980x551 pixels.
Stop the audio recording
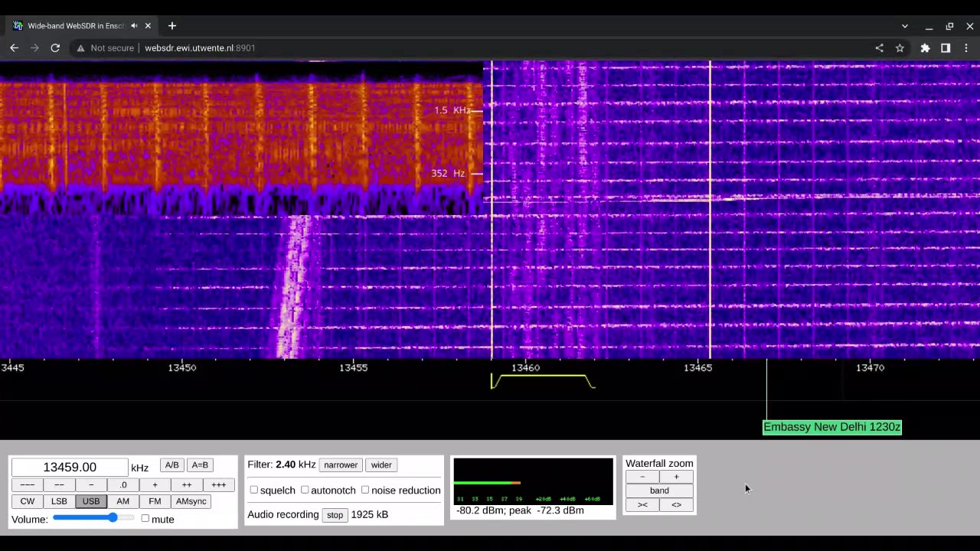point(335,515)
